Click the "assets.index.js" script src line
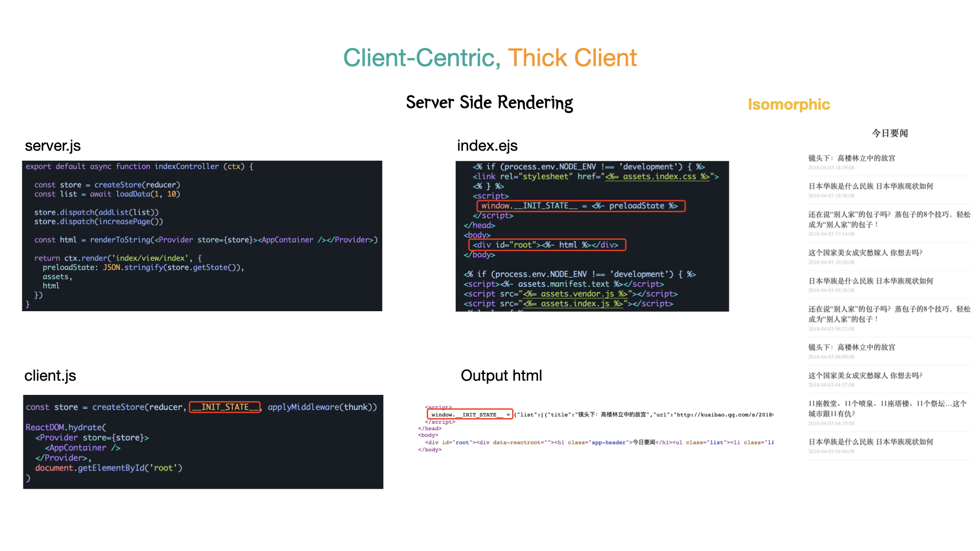The image size is (980, 551). pos(568,304)
